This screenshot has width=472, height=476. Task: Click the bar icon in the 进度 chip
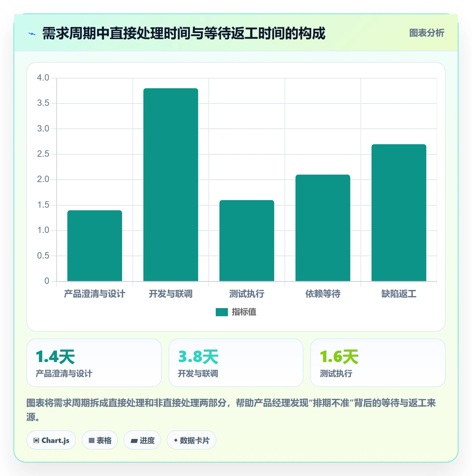pyautogui.click(x=134, y=441)
